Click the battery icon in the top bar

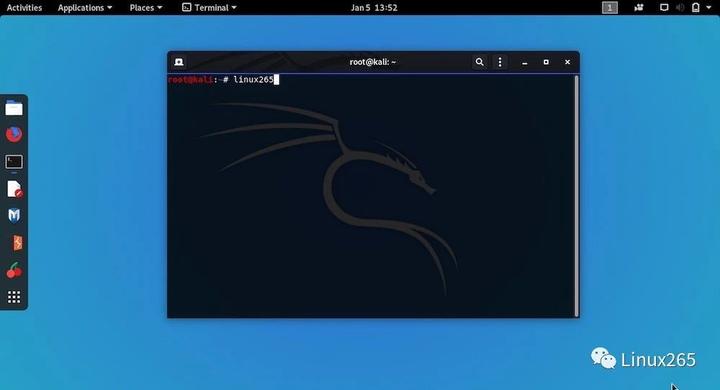click(696, 7)
